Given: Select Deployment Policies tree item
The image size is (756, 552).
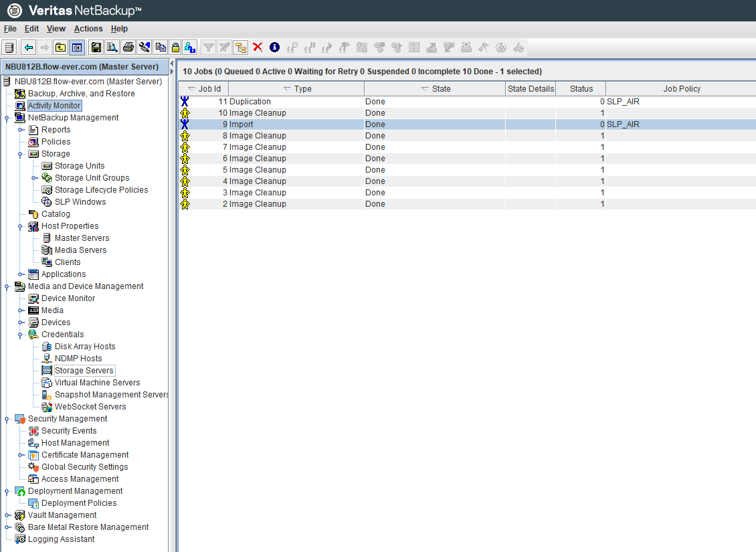Looking at the screenshot, I should point(79,503).
